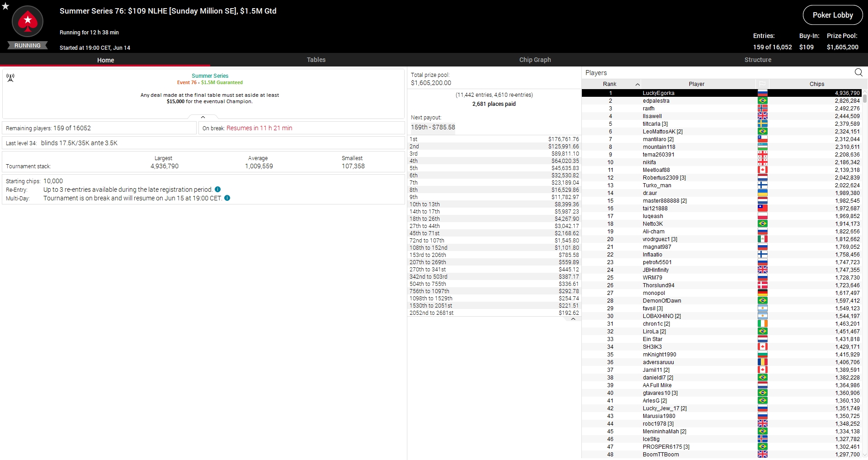Screen dimensions: 868x460
Task: Select player row PROSPER6175 [3]
Action: coord(722,447)
